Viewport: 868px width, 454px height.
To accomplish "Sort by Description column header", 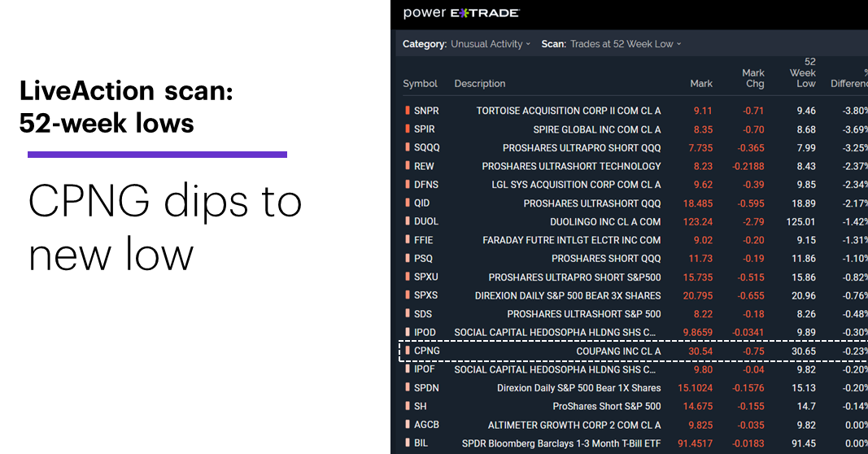I will [x=480, y=84].
